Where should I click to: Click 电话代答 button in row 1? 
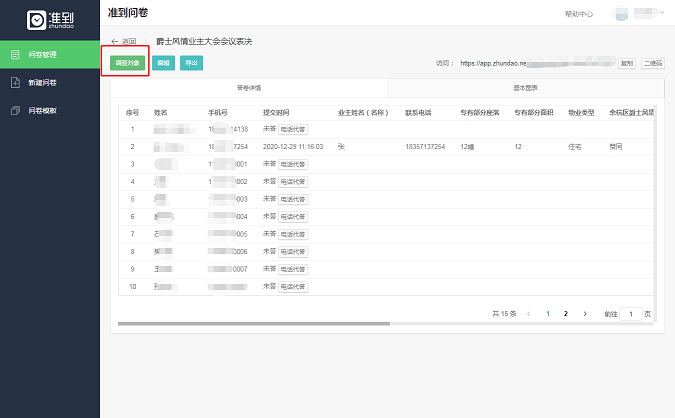pyautogui.click(x=293, y=129)
